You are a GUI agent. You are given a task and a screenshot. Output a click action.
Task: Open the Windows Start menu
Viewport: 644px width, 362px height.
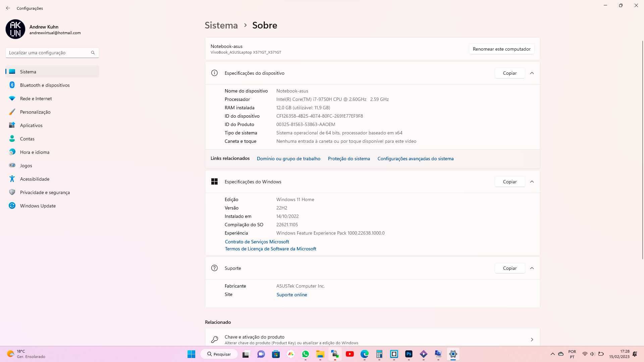[x=192, y=354]
